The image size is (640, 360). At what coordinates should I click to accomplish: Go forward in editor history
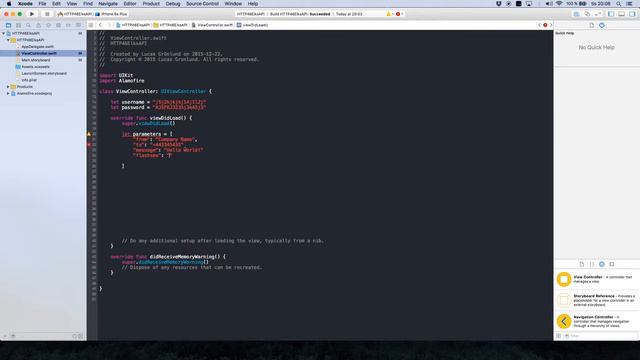[109, 25]
